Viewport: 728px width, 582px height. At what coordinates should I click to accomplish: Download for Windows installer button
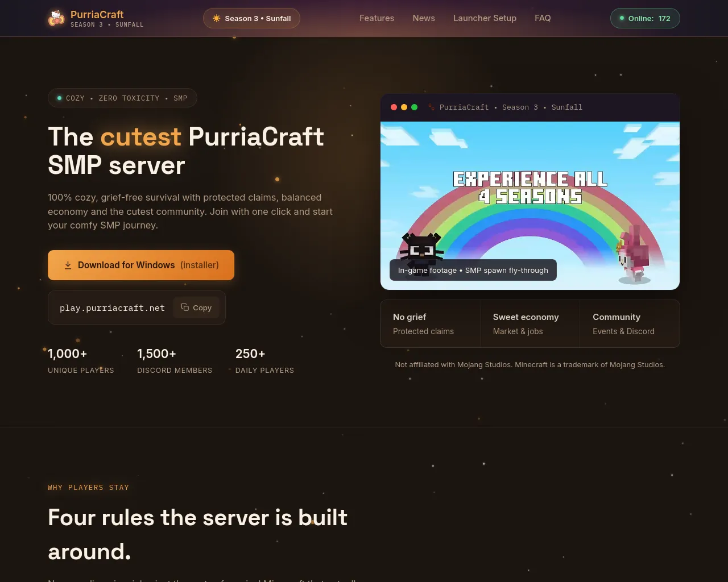141,265
